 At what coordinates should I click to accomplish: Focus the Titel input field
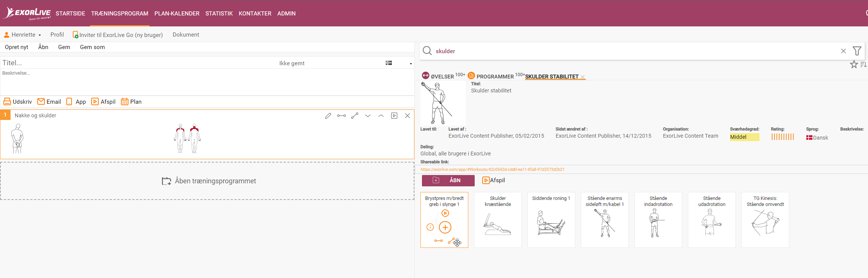139,63
